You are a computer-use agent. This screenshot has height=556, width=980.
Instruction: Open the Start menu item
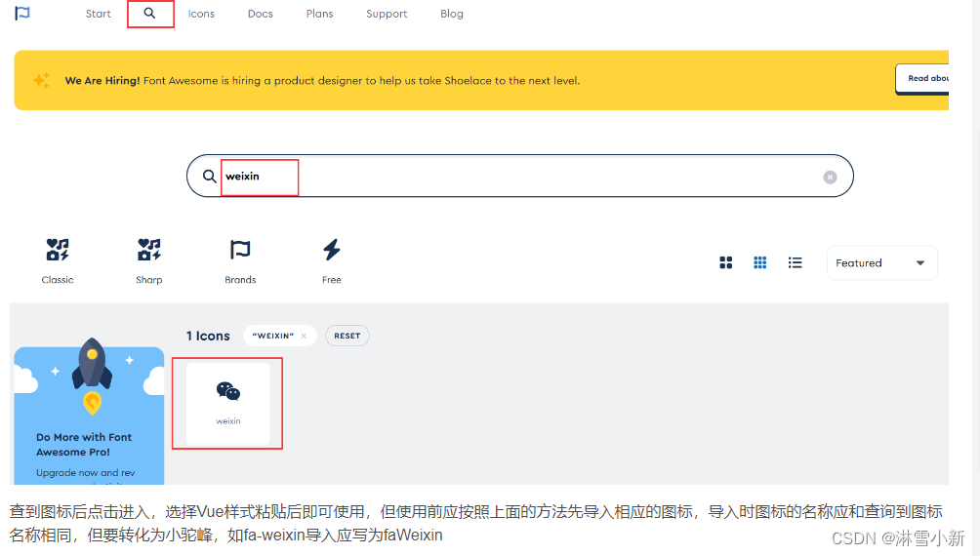coord(99,14)
